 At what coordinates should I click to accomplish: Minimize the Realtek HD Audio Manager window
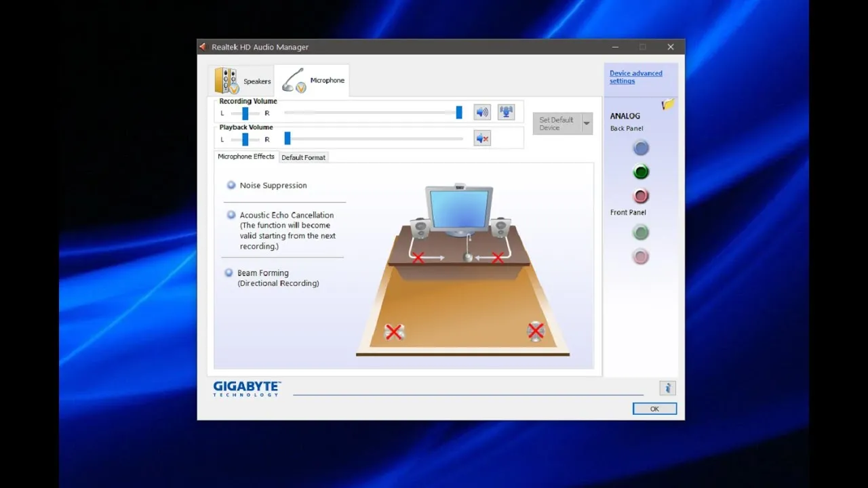[615, 47]
